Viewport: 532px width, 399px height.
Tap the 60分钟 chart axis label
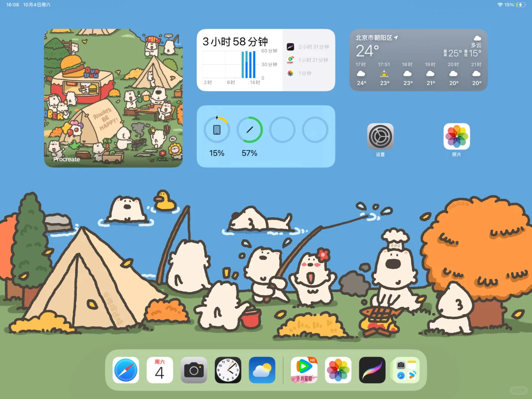(269, 51)
